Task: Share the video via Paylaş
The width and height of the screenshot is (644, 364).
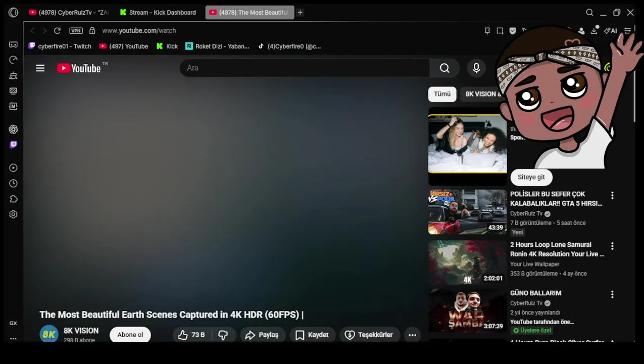Action: [x=262, y=335]
